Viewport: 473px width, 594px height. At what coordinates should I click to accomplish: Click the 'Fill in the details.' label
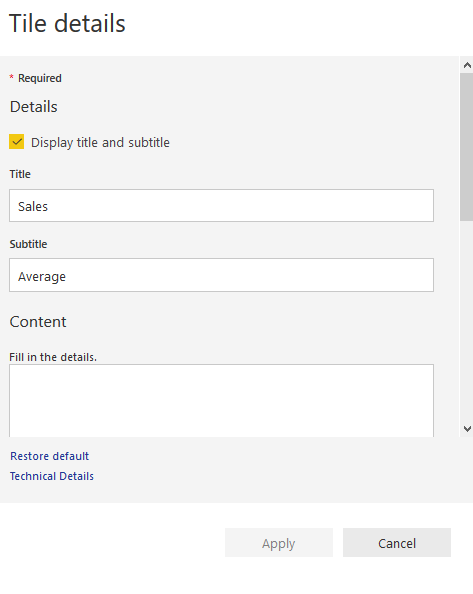[x=53, y=357]
